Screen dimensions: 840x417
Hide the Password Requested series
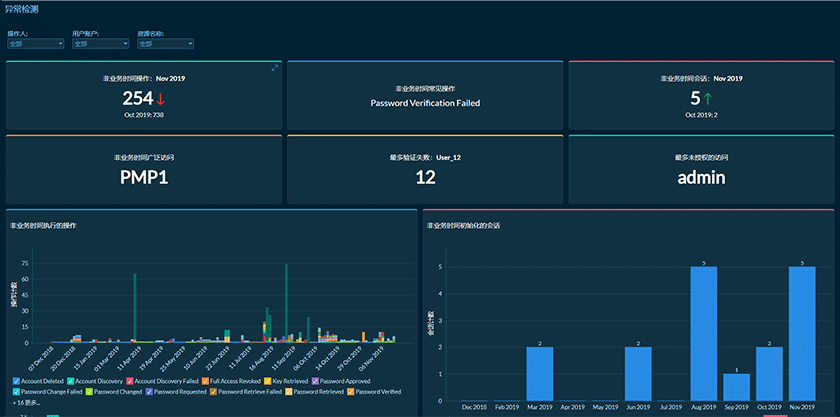149,392
